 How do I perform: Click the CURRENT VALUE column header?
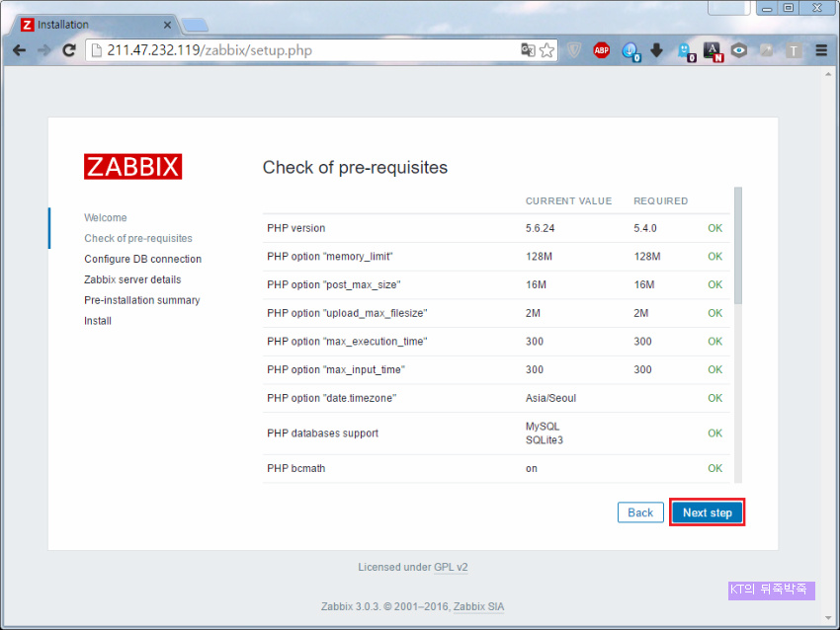[x=568, y=201]
